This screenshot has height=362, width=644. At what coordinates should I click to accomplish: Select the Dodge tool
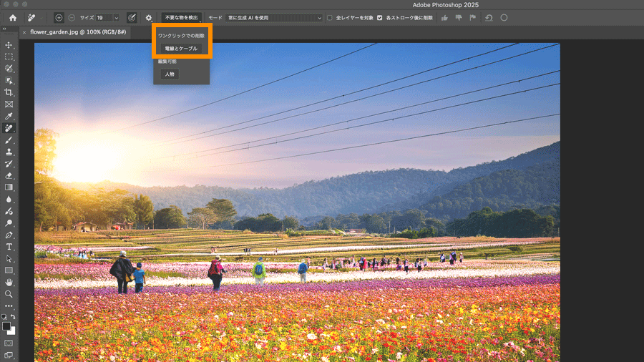click(x=9, y=223)
